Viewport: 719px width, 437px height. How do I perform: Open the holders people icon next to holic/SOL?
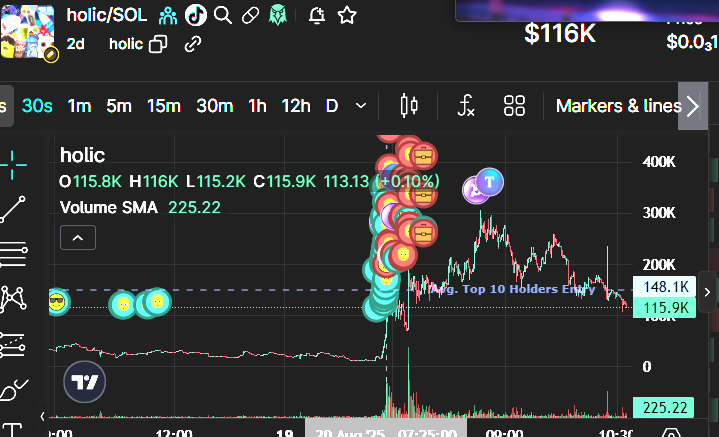point(168,16)
